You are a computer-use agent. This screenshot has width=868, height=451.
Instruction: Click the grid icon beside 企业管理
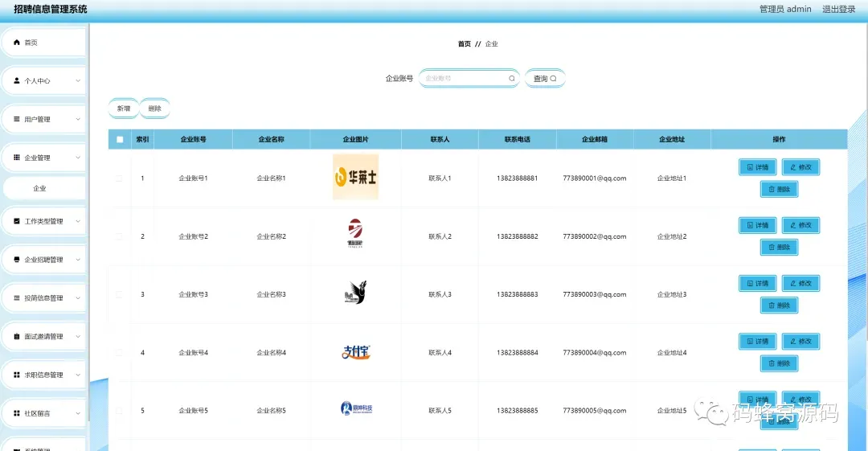[x=17, y=158]
